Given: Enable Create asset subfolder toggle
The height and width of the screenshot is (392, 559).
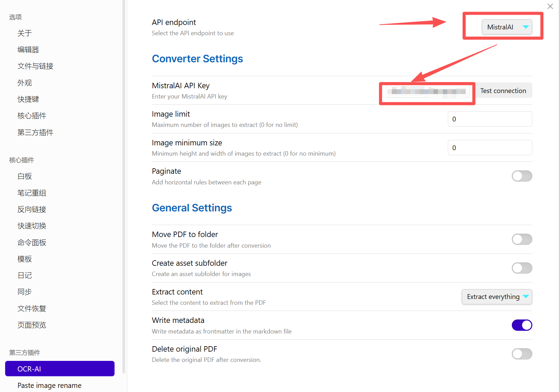Looking at the screenshot, I should (x=522, y=268).
